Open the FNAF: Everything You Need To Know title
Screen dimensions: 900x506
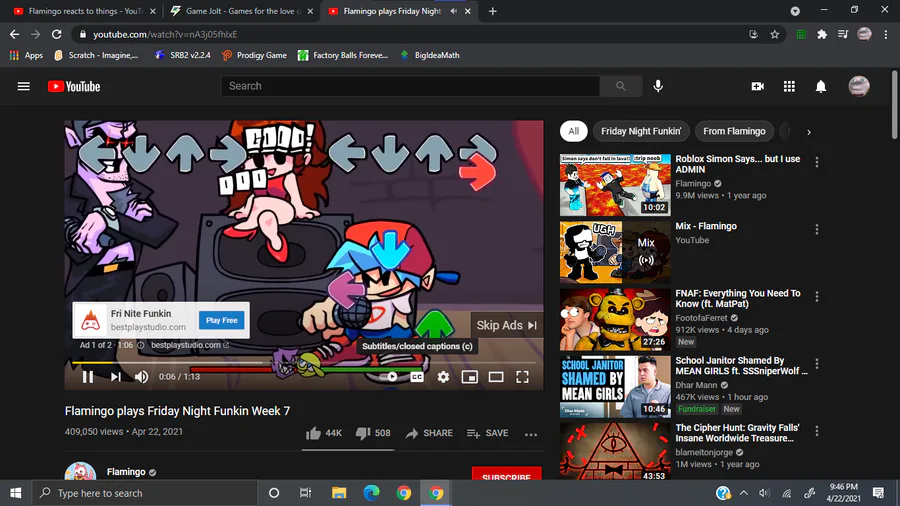pos(738,298)
